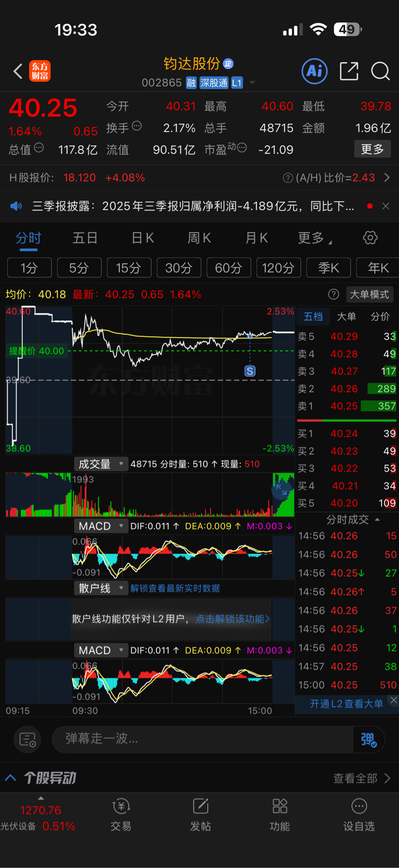399x868 pixels.
Task: Tap the enterprise badge beside 钧达股份
Action: 228,63
